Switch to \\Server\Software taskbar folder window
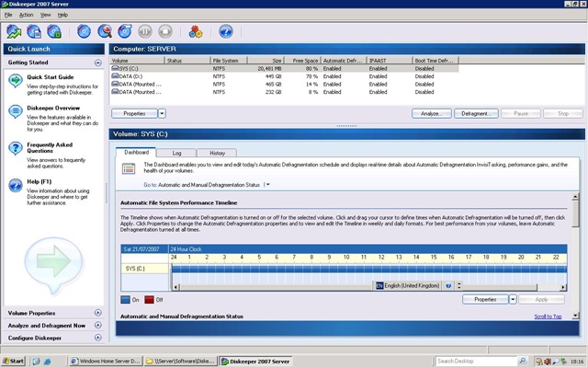588x368 pixels. point(180,362)
